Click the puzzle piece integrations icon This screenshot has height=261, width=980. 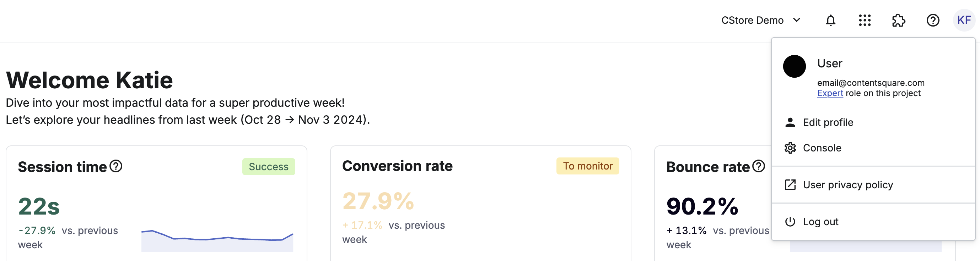point(899,20)
